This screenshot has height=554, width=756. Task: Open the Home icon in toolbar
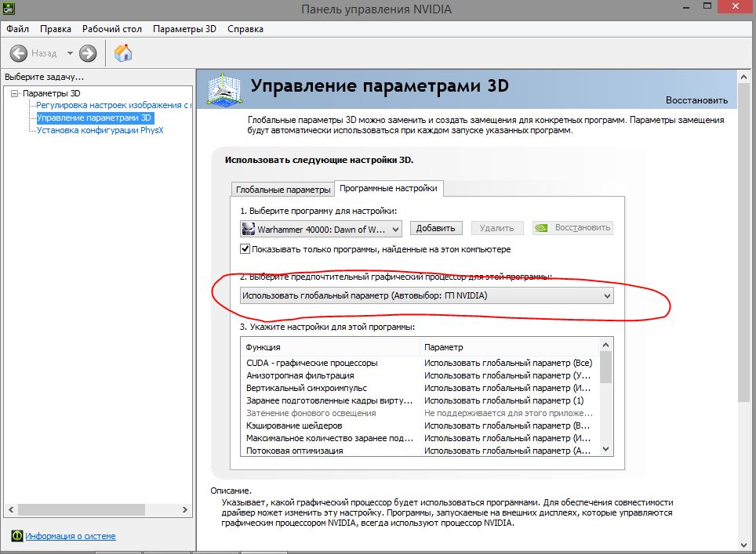point(123,53)
